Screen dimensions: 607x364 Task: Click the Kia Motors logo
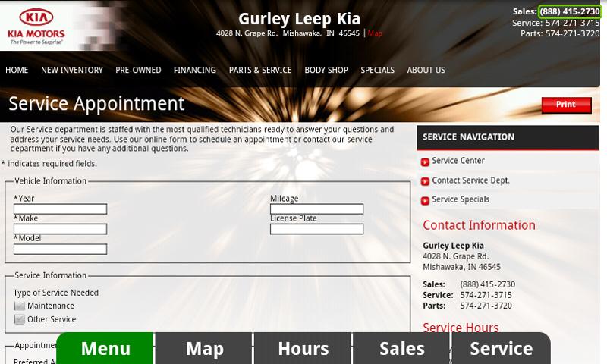[36, 26]
